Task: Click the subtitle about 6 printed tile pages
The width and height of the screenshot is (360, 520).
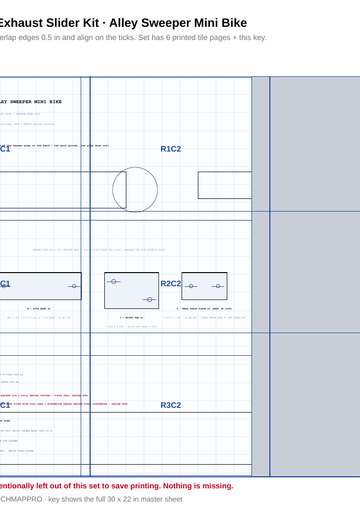Action: tap(133, 38)
